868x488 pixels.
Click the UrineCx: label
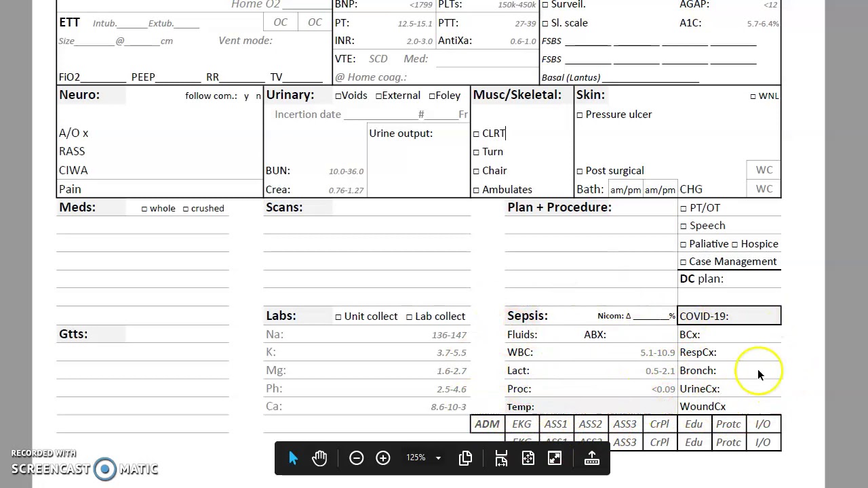(x=700, y=389)
